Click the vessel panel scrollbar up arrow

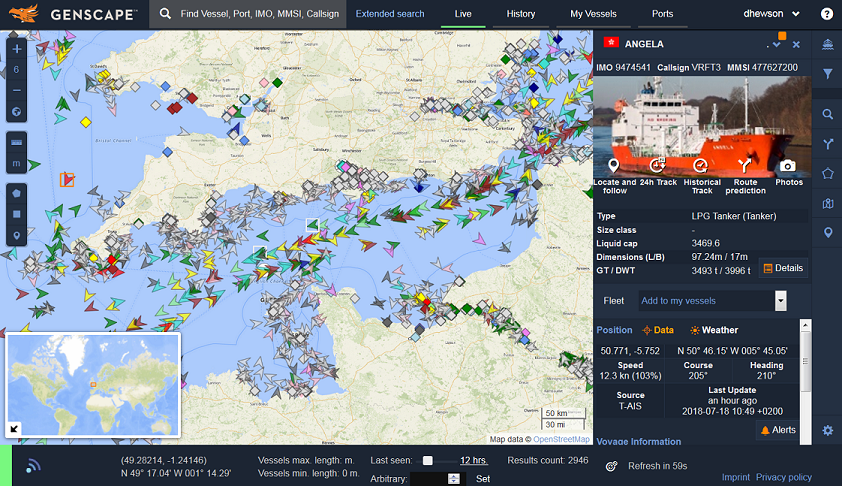pos(805,325)
